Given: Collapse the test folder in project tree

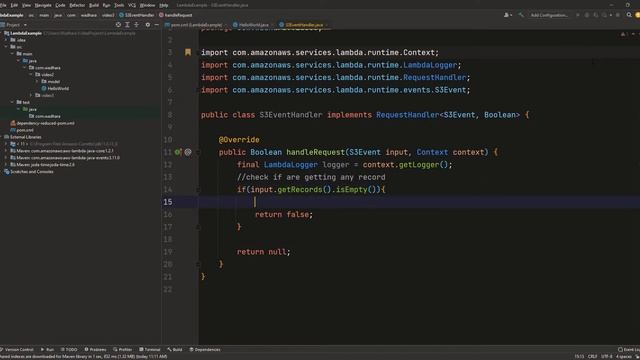Looking at the screenshot, I should (x=12, y=102).
